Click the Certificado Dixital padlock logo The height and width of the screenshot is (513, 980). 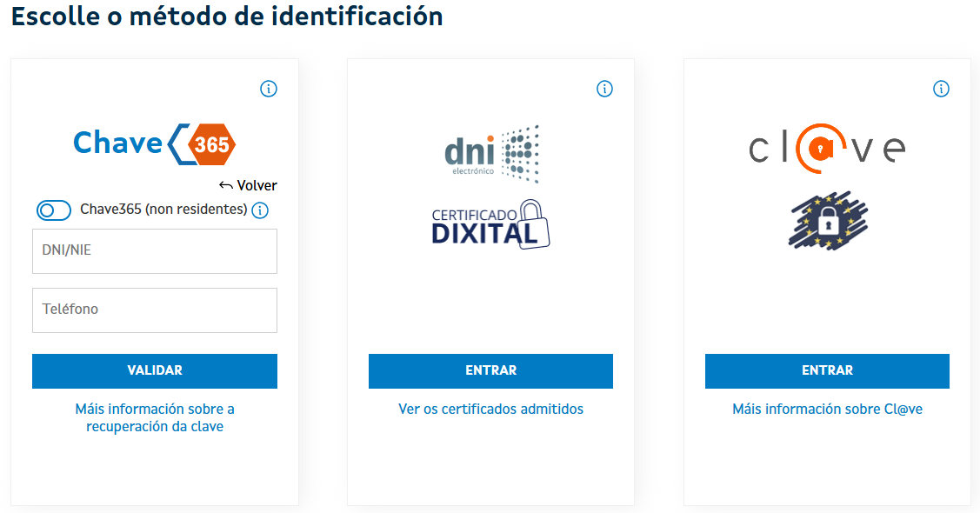(491, 225)
